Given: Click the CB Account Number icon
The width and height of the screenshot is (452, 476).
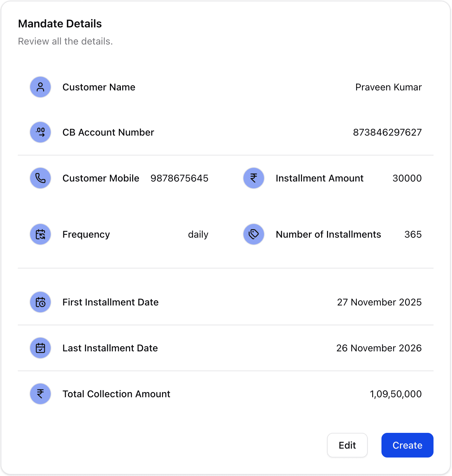Looking at the screenshot, I should 40,132.
